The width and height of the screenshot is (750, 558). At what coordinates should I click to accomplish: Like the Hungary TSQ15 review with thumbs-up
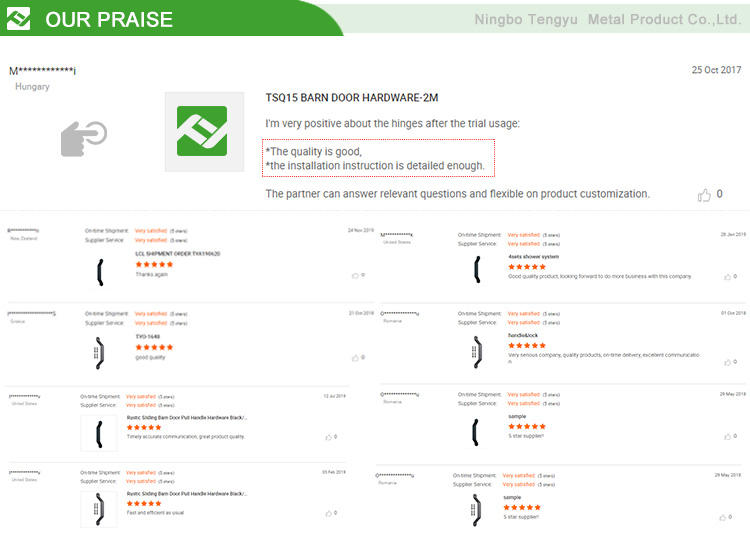pyautogui.click(x=704, y=195)
